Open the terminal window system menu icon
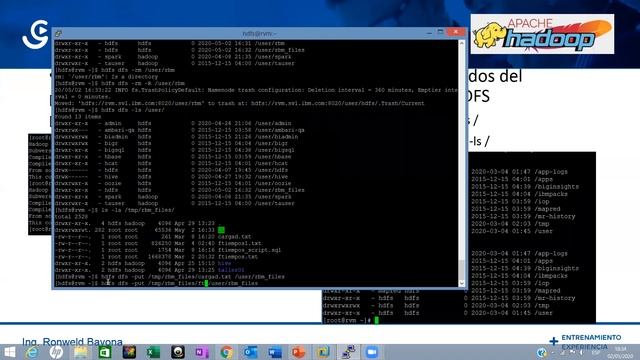 pyautogui.click(x=58, y=33)
